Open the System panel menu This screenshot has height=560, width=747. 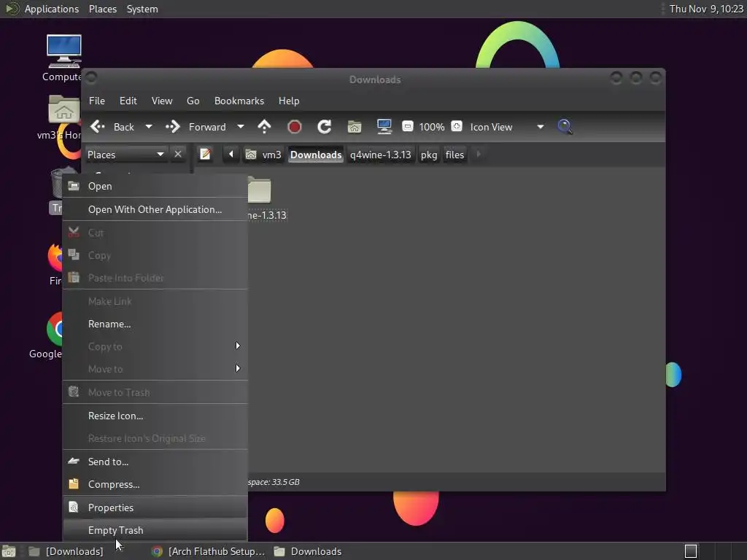tap(142, 9)
